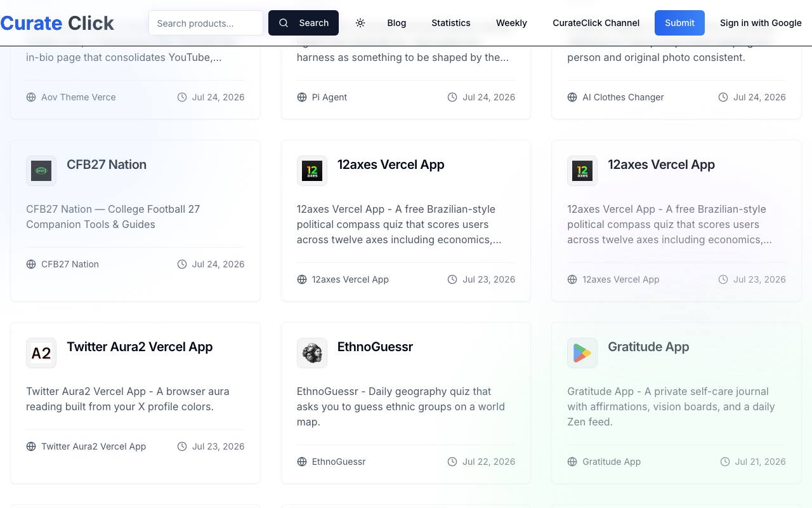
Task: Click the CFB27 Nation logo thumbnail
Action: (41, 171)
